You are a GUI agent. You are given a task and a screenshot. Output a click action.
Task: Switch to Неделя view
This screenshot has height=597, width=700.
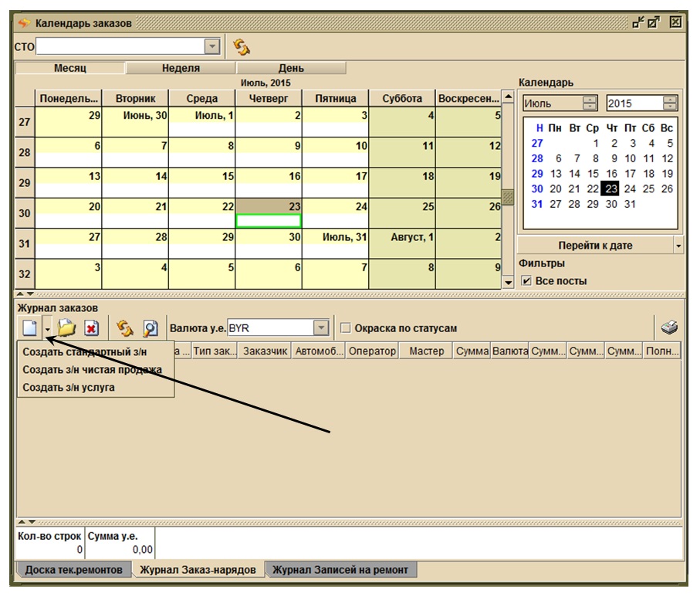(181, 68)
